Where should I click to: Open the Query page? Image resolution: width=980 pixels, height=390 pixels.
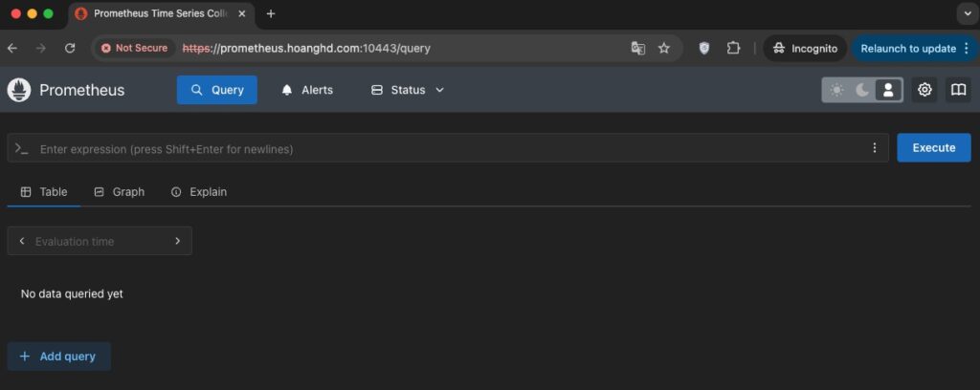[x=217, y=90]
